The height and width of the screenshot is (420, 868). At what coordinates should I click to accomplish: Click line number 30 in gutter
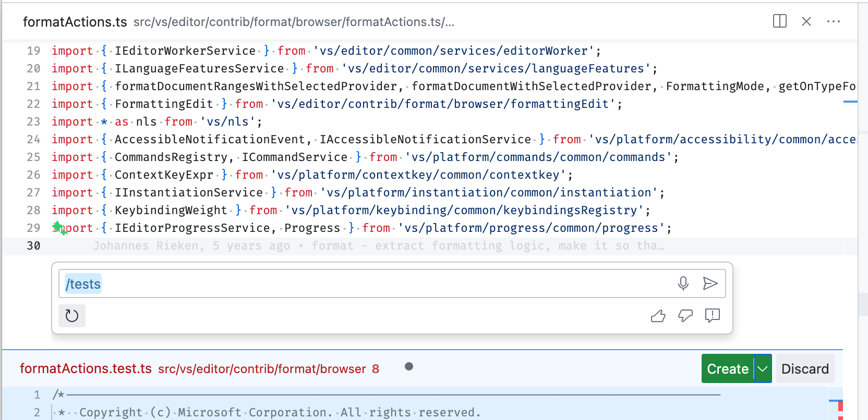pyautogui.click(x=33, y=246)
